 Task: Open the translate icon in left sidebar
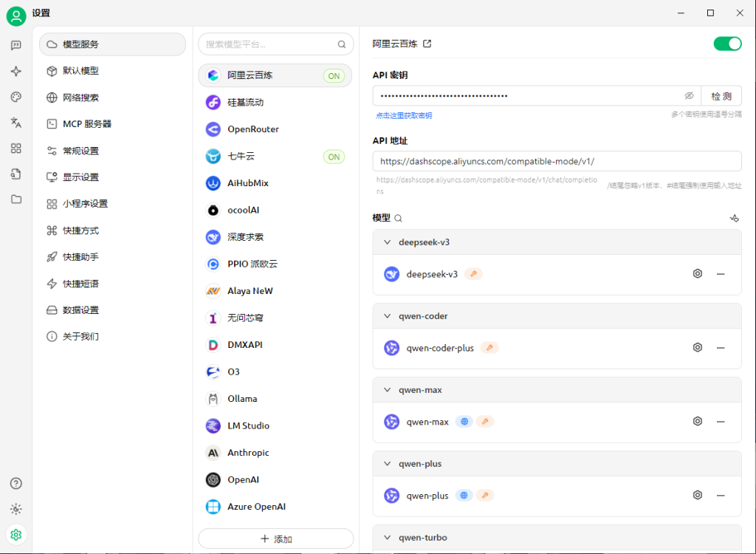[x=16, y=123]
